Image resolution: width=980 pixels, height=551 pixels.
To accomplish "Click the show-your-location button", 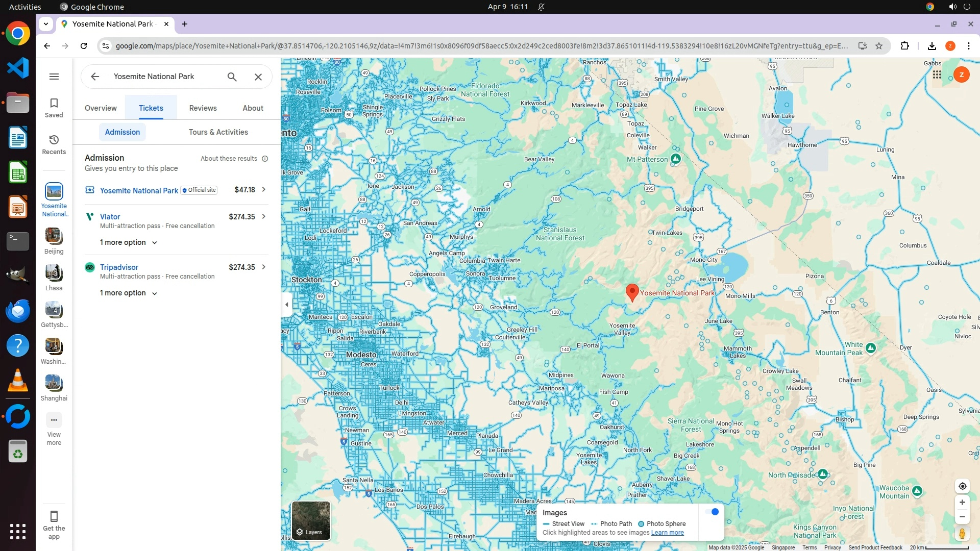I will (962, 486).
